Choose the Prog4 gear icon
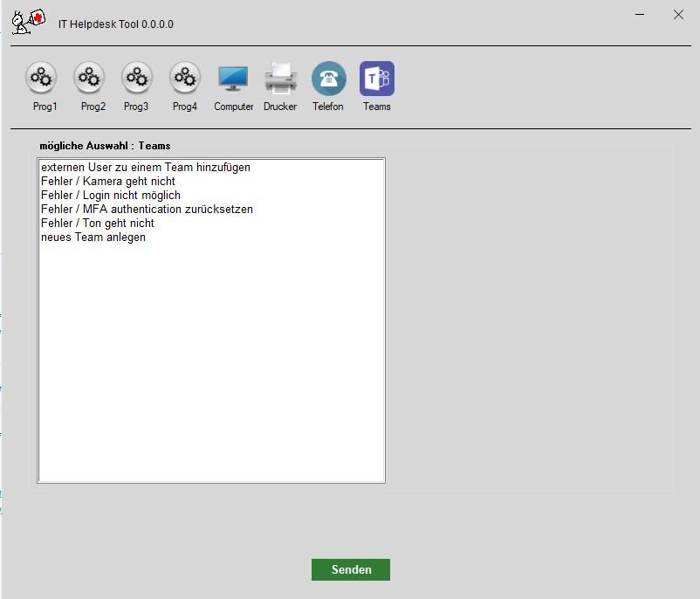Image resolution: width=700 pixels, height=599 pixels. [185, 78]
